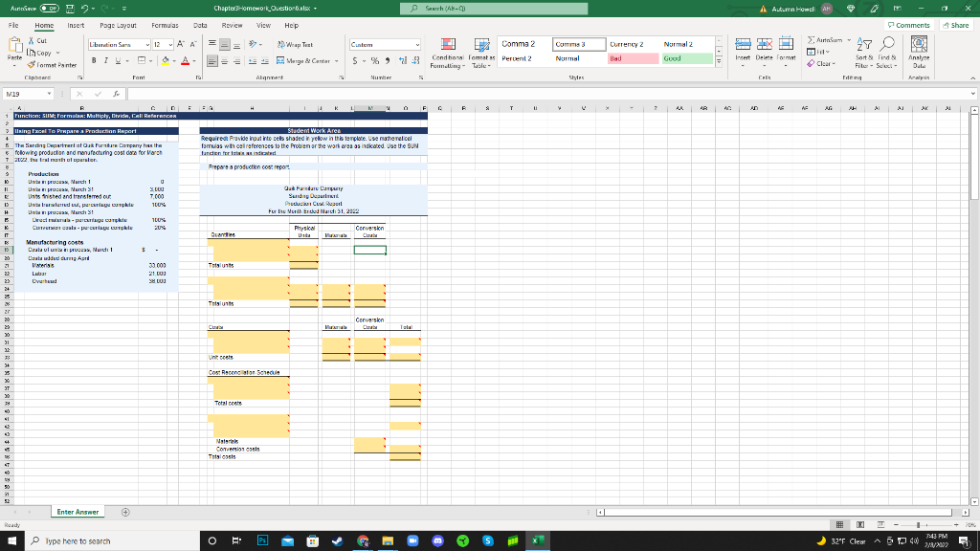Apply yellow Fill Color to selection
This screenshot has height=551, width=980.
coord(163,60)
